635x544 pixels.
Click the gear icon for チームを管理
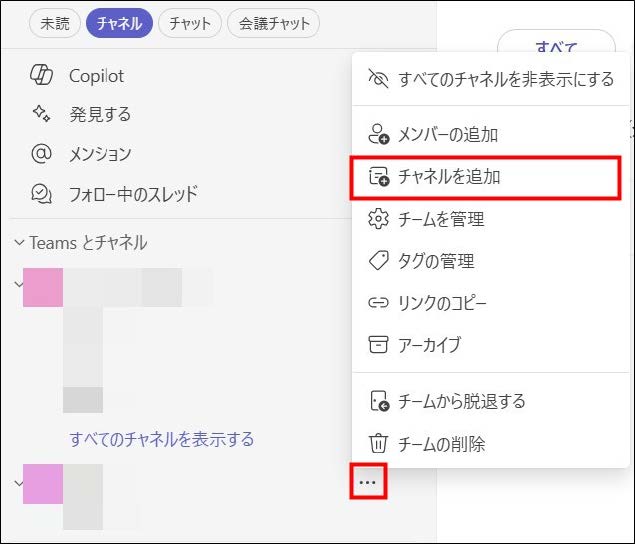click(x=378, y=219)
